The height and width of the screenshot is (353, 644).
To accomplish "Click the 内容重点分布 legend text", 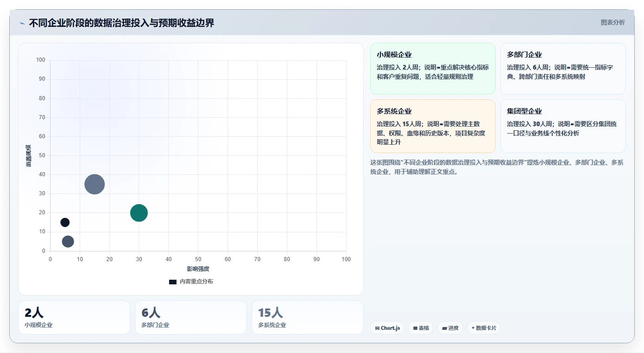I will 196,282.
